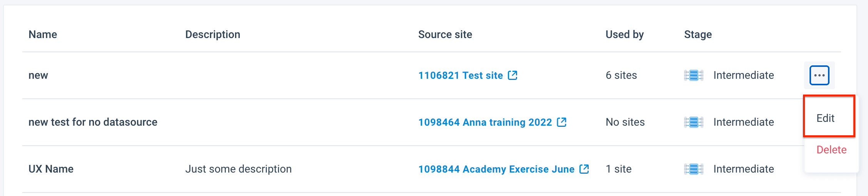Click the Description column header
This screenshot has width=868, height=196.
coord(212,35)
